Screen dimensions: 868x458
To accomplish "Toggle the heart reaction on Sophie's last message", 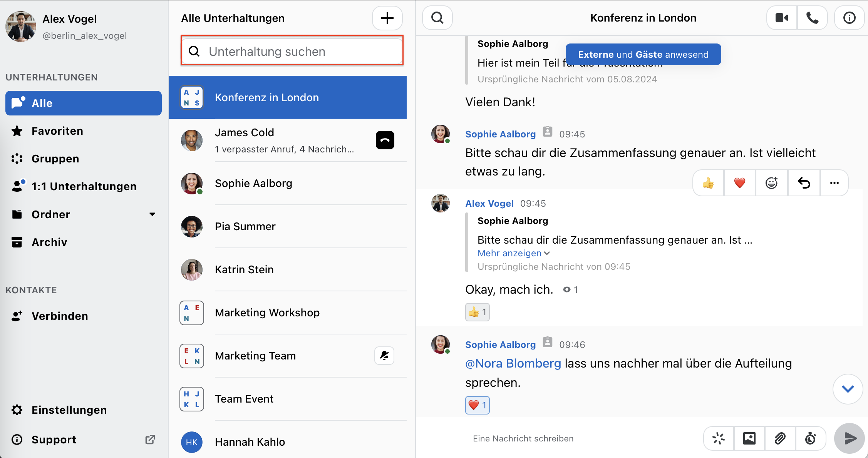I will 477,405.
